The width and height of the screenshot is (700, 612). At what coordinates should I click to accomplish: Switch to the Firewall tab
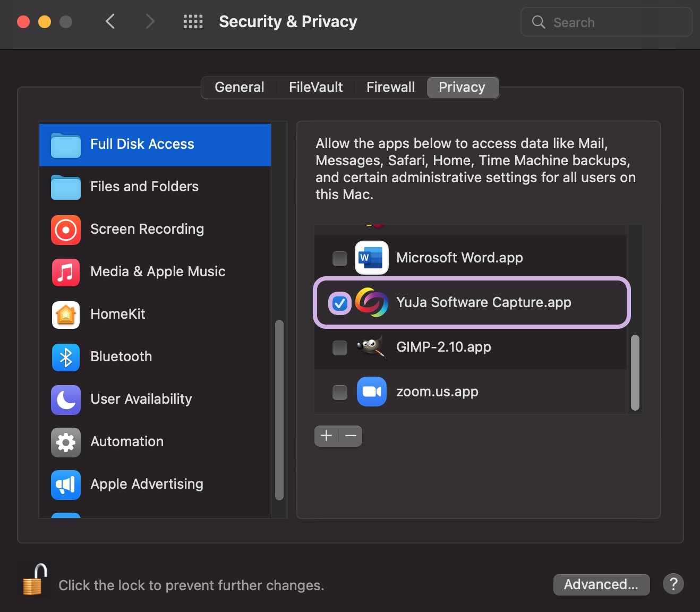tap(390, 88)
